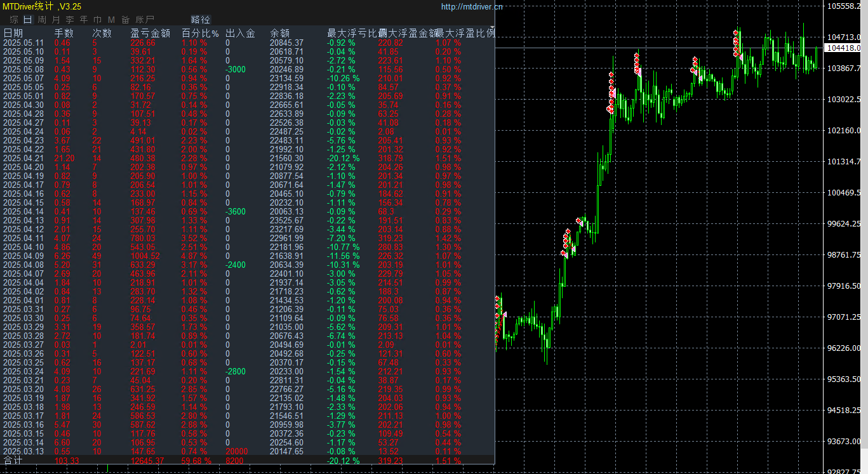Select the 2025.05.11 date row
The width and height of the screenshot is (868, 474).
pos(23,43)
